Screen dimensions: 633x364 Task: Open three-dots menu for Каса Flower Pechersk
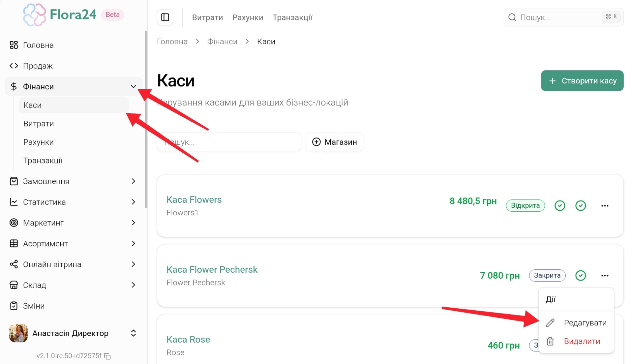point(605,276)
